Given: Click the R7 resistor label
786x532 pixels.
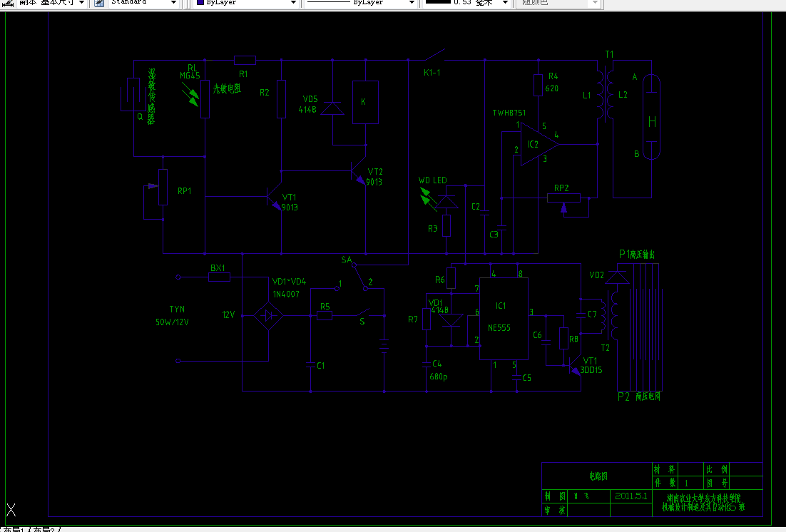Looking at the screenshot, I should pos(412,319).
